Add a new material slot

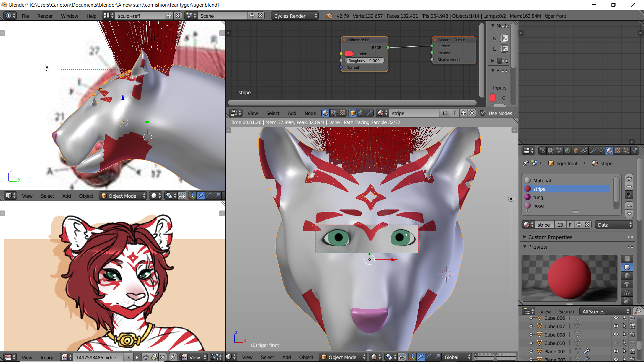pyautogui.click(x=629, y=178)
